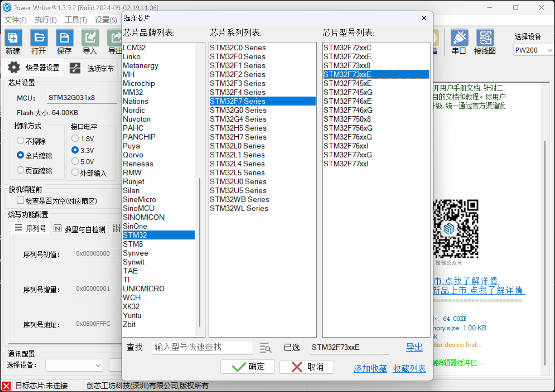Select Nordic in the brand list

pos(159,110)
